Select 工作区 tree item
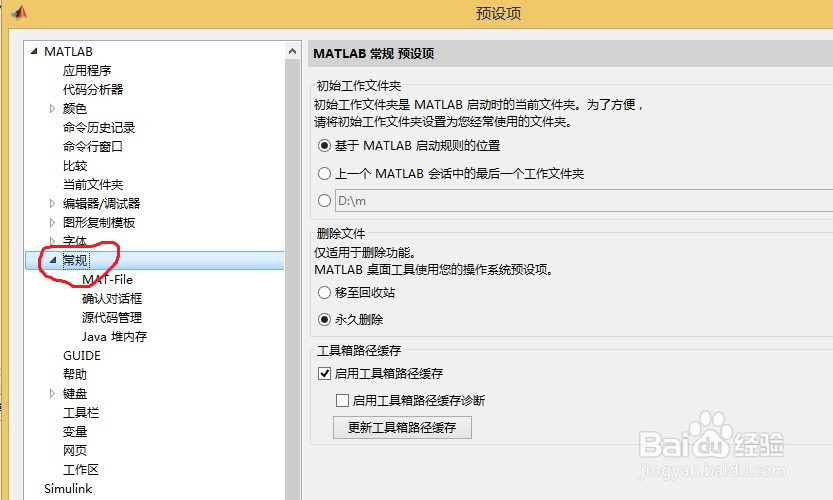The height and width of the screenshot is (500, 833). (x=81, y=470)
